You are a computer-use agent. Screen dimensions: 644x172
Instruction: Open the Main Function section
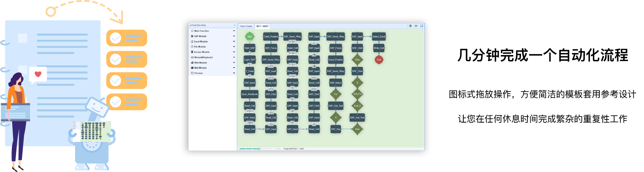202,31
